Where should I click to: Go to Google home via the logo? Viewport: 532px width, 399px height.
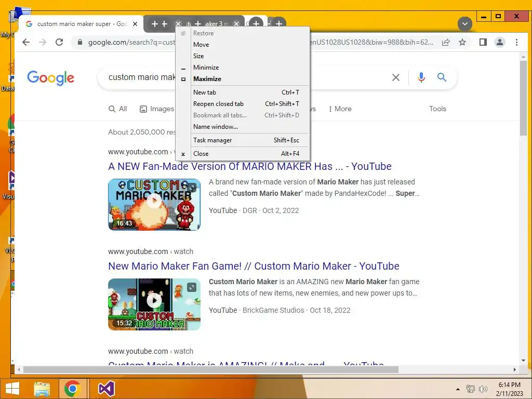click(50, 78)
